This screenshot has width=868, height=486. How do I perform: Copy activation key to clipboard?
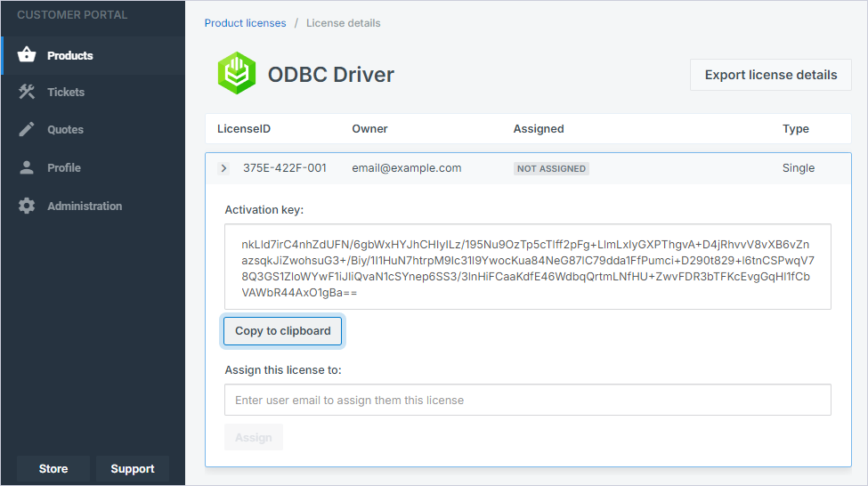[x=282, y=331]
